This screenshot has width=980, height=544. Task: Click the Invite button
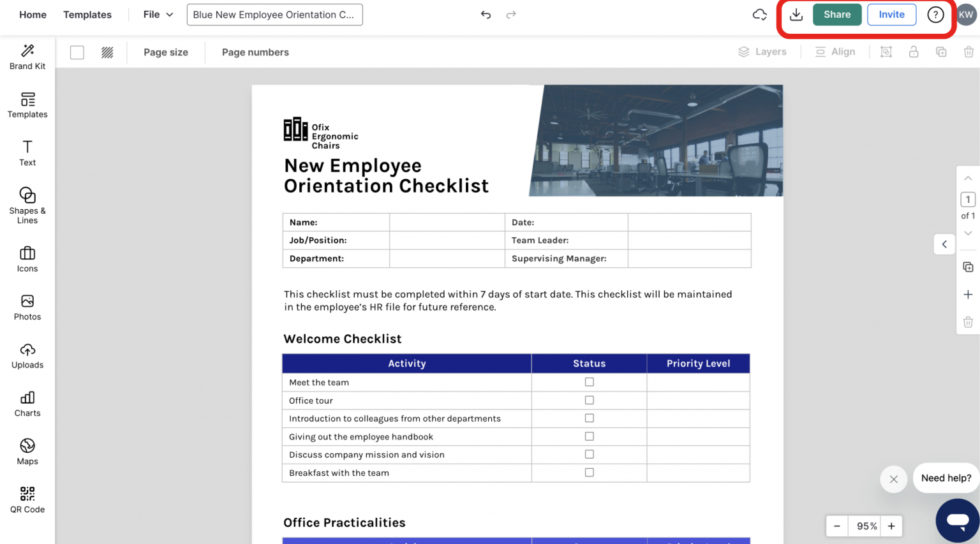(x=891, y=14)
